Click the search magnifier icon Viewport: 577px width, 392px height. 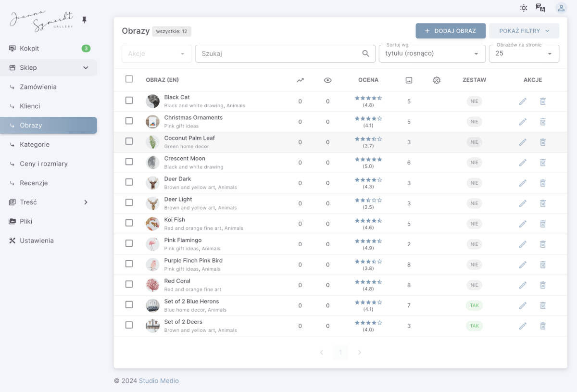[366, 53]
